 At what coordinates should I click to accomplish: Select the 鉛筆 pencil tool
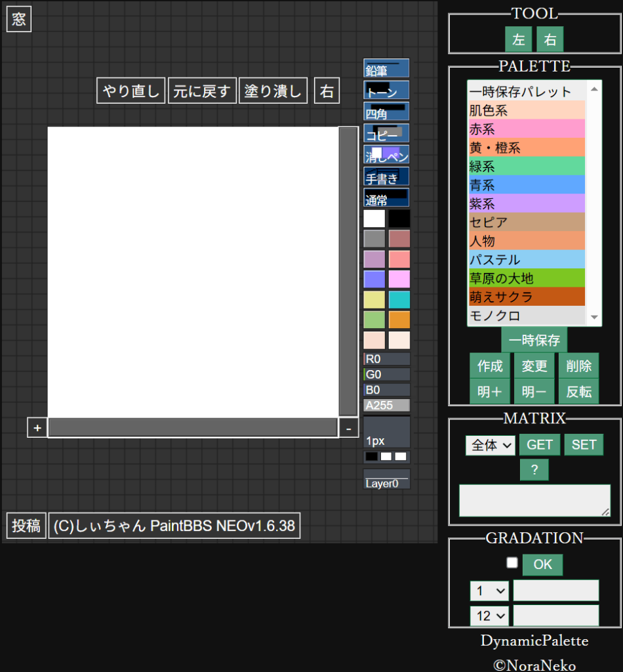(386, 68)
